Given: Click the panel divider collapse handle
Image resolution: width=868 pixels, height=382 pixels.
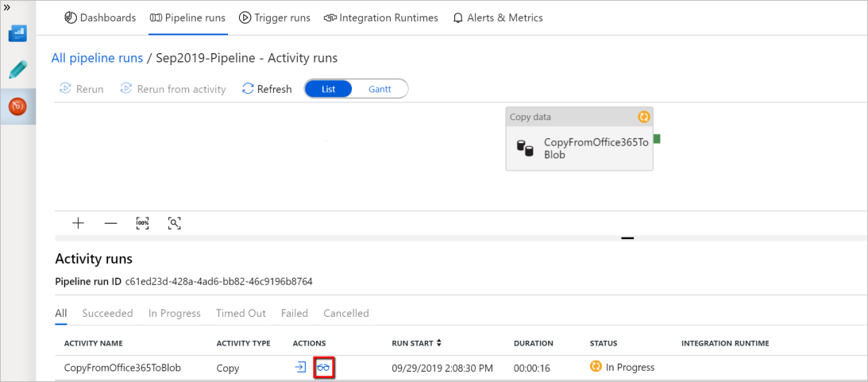Looking at the screenshot, I should coord(627,238).
